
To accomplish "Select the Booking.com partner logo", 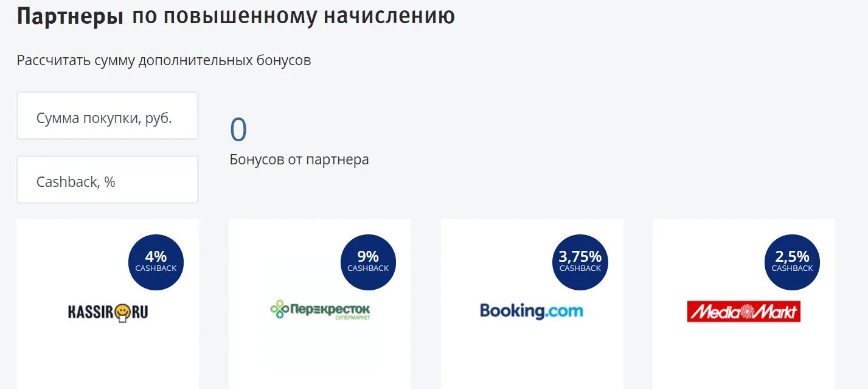I will coord(532,311).
